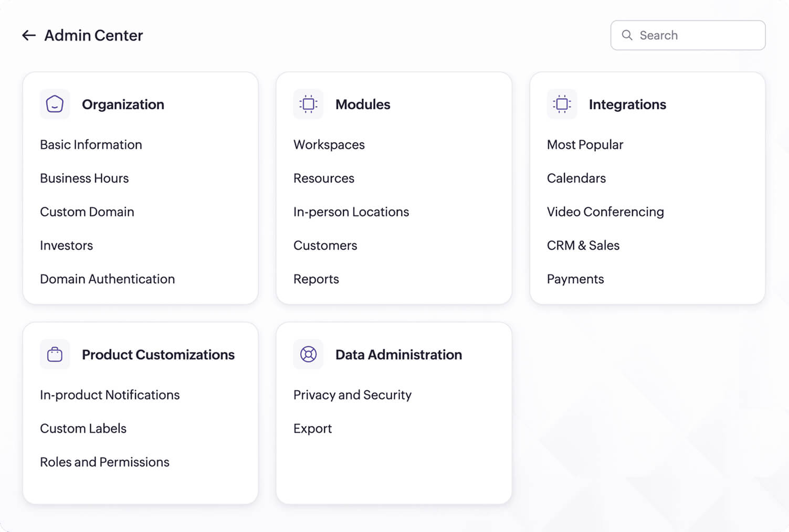Click the Organization section icon

[55, 104]
